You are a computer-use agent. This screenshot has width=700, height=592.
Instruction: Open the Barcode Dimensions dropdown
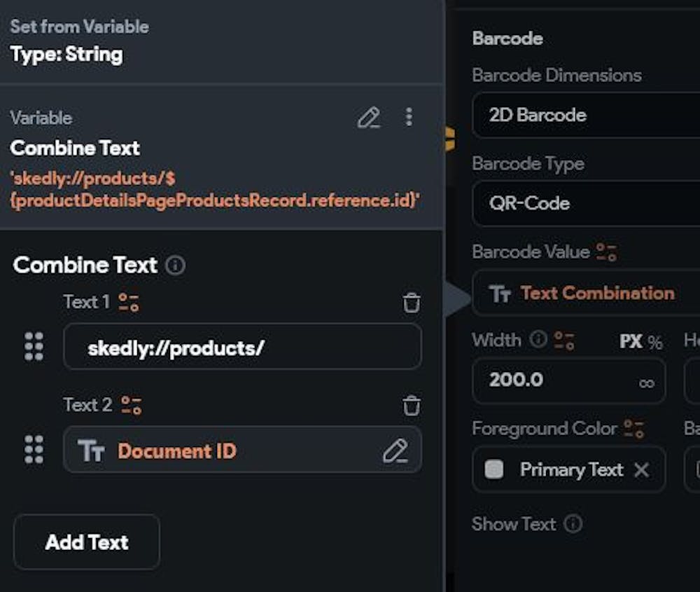[585, 116]
